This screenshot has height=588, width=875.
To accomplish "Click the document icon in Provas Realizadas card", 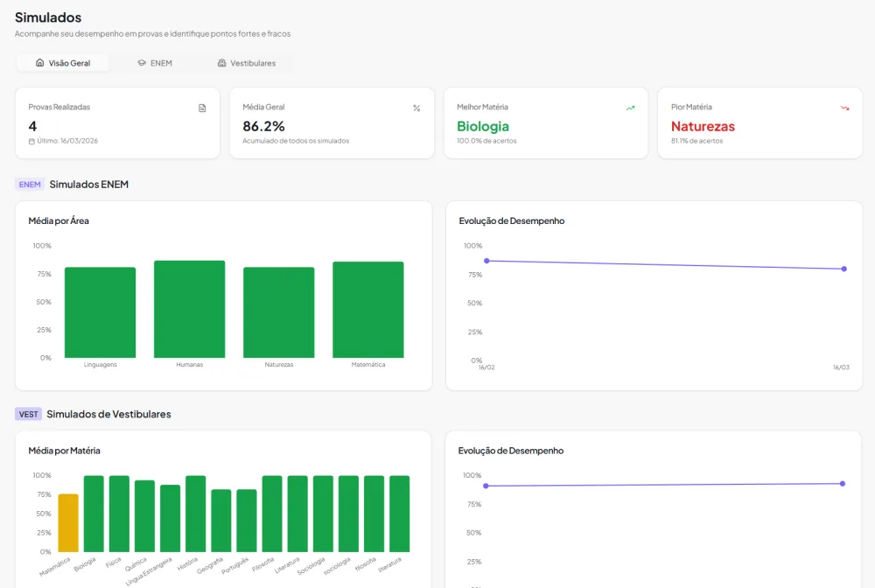I will pos(202,108).
